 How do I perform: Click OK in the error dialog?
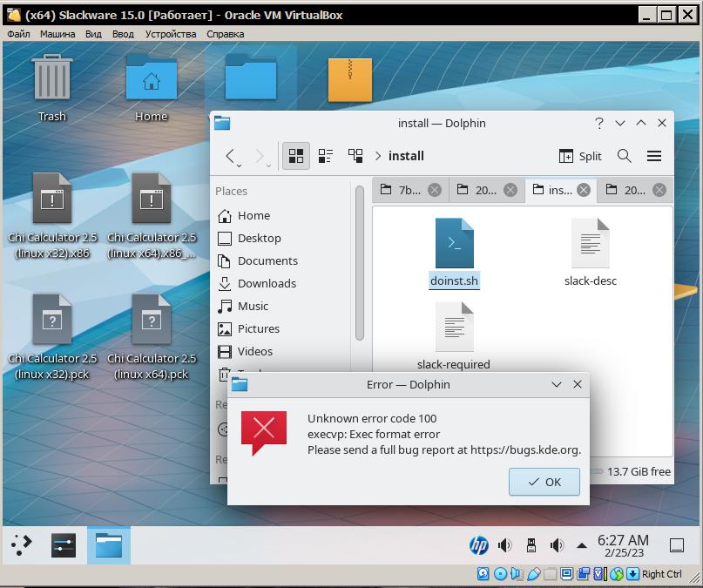coord(544,482)
